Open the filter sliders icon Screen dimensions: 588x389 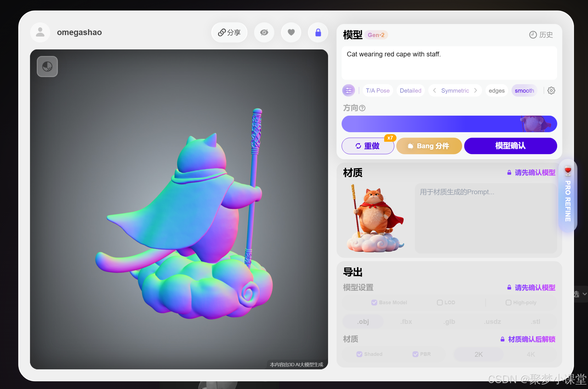pyautogui.click(x=349, y=91)
